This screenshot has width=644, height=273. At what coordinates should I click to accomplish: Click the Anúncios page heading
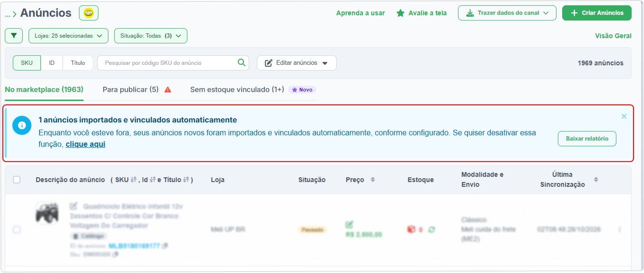46,13
